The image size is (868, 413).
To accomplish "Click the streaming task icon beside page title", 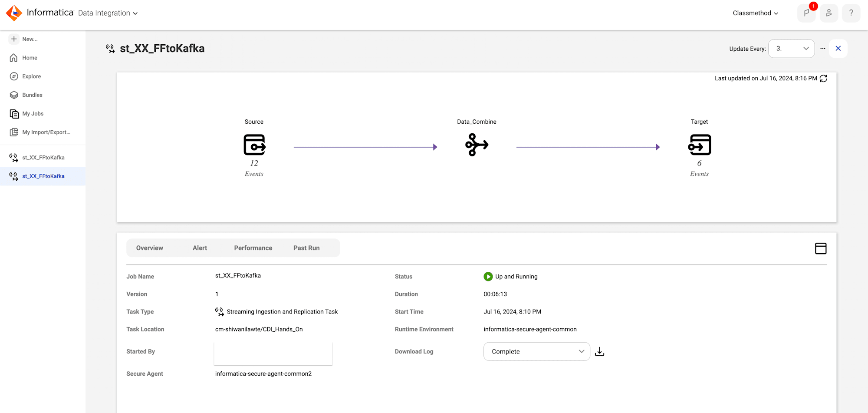I will (110, 49).
